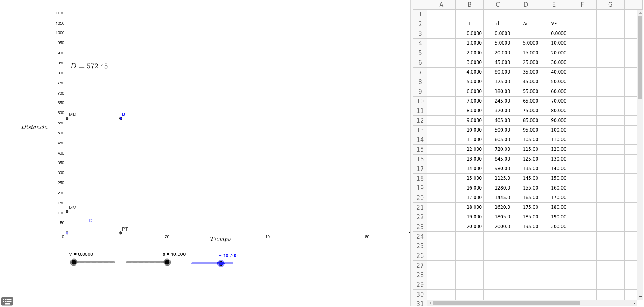Select spreadsheet column F header
This screenshot has height=307, width=644.
coord(582,5)
